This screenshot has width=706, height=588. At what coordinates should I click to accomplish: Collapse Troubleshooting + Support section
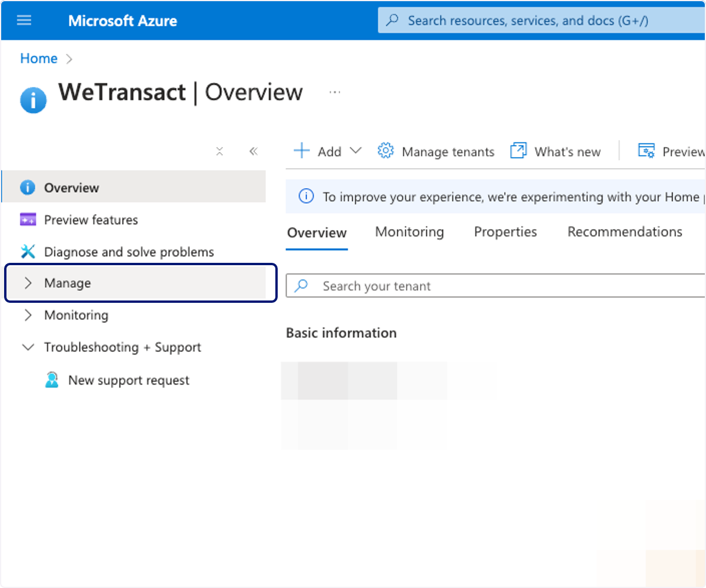134,348
